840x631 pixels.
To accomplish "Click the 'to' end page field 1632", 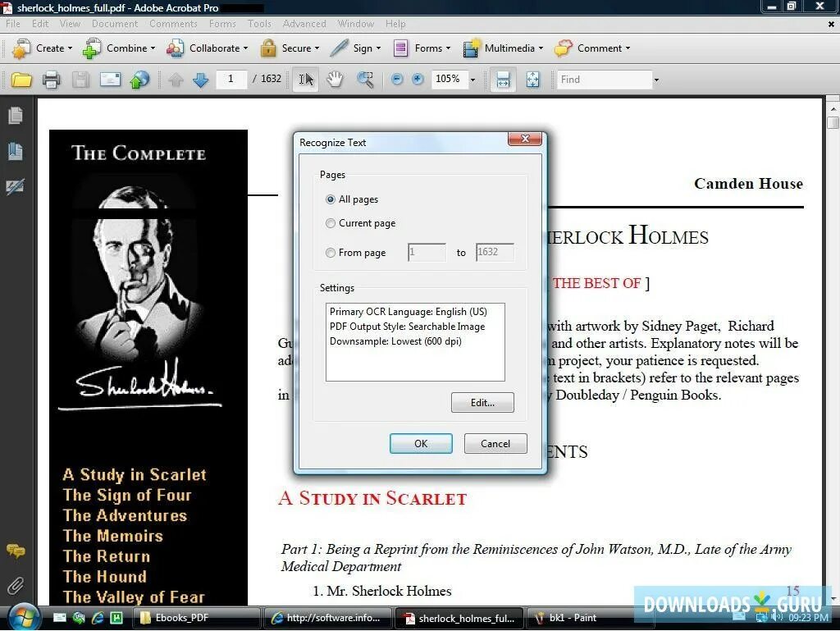I will (495, 252).
